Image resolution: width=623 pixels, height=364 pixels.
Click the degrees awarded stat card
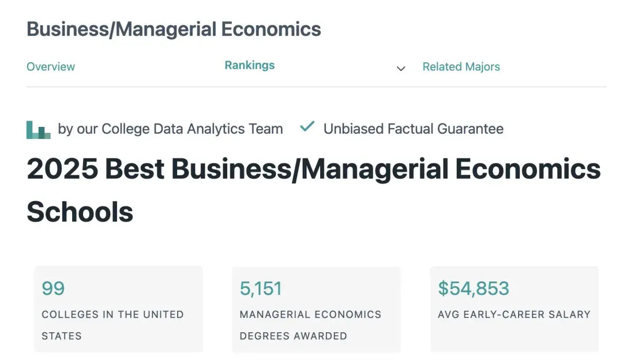point(316,309)
